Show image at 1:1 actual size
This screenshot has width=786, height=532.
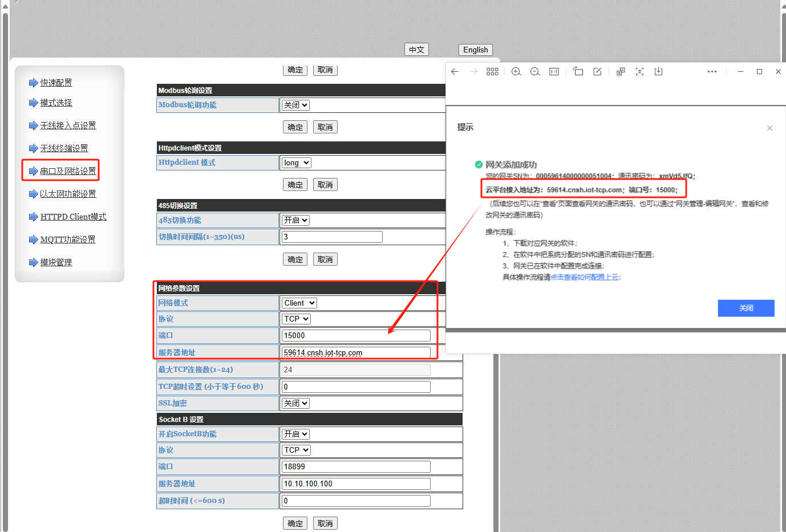pos(554,71)
